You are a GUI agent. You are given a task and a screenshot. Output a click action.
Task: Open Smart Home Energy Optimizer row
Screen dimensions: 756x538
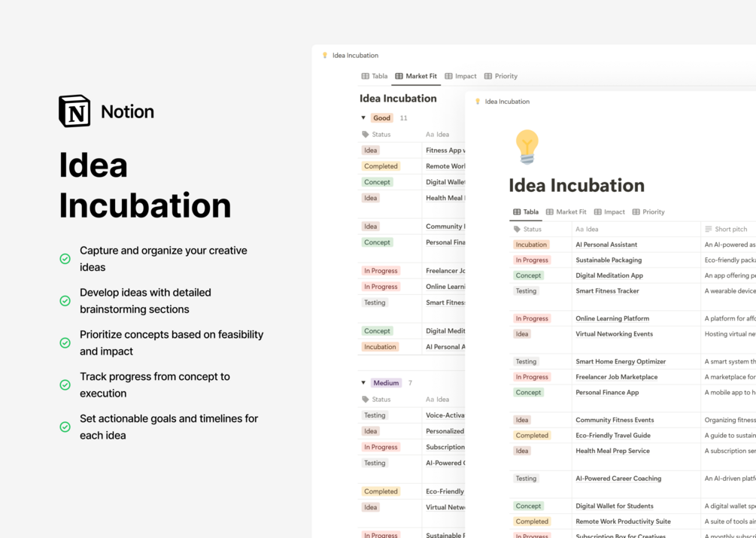(621, 361)
